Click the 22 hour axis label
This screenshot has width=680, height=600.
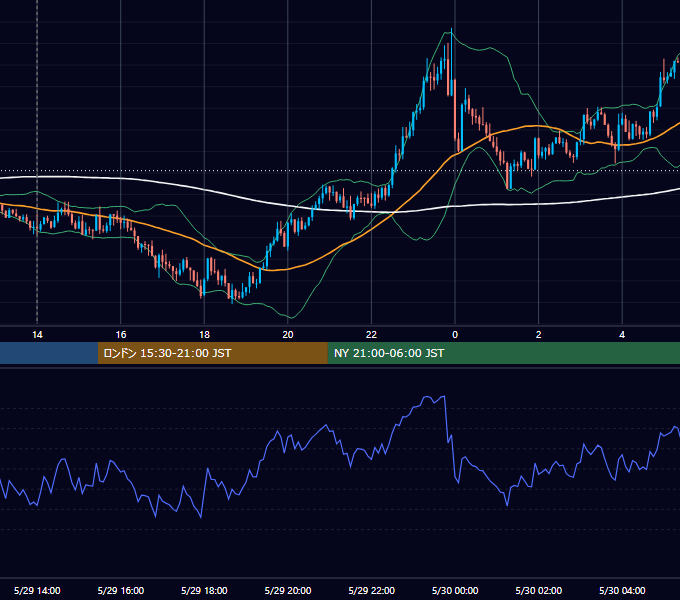tap(372, 335)
